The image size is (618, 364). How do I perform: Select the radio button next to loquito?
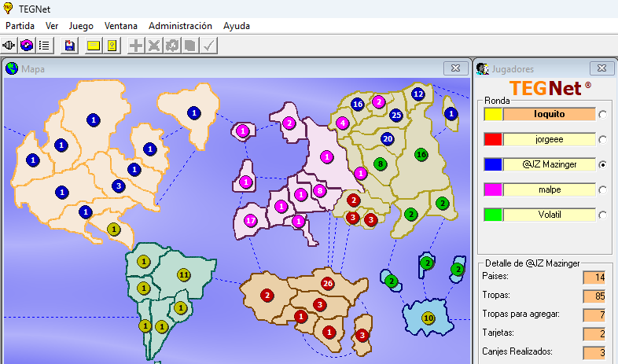602,115
